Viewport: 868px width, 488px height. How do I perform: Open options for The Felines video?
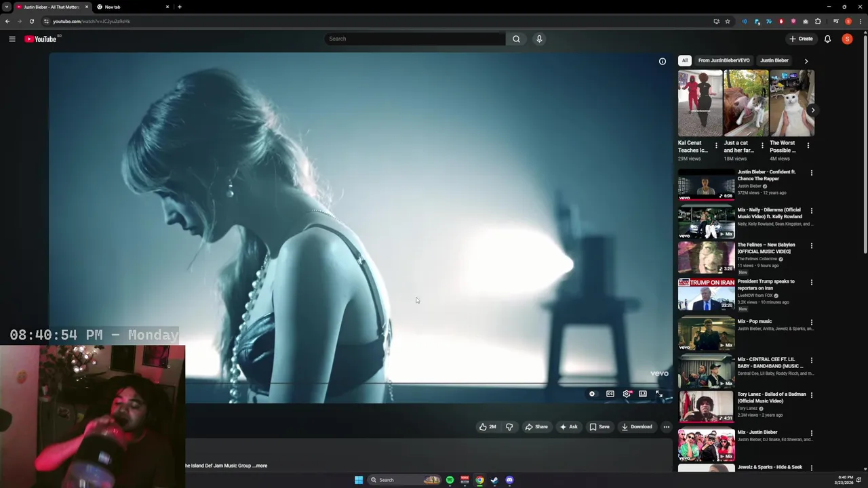[812, 245]
